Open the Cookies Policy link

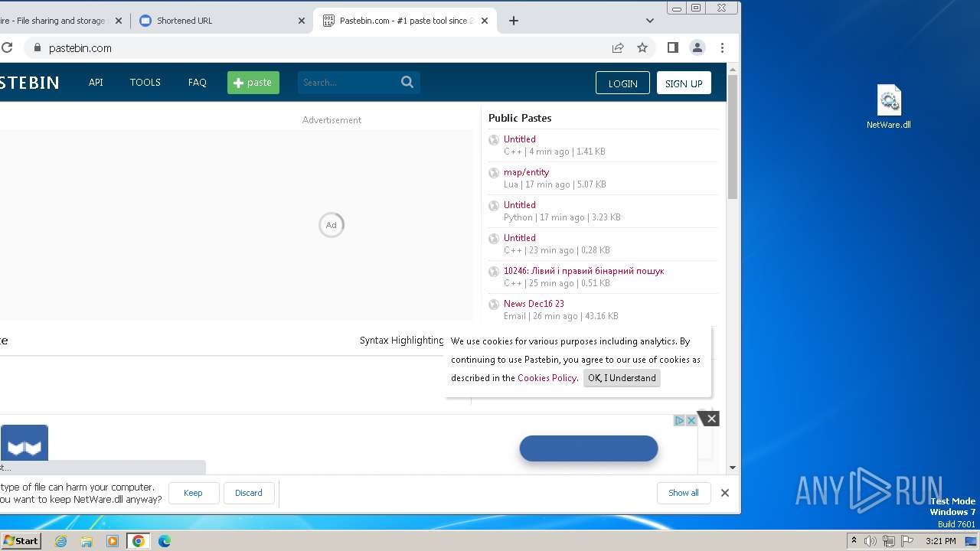click(547, 378)
